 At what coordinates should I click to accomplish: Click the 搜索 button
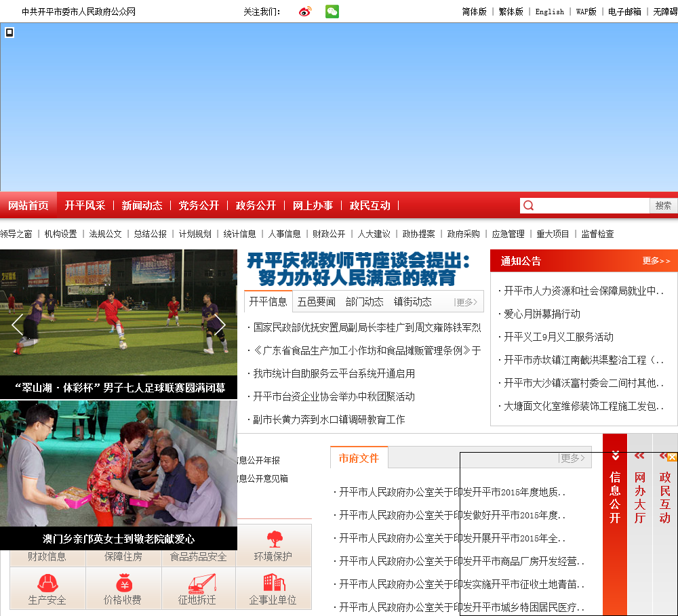click(663, 205)
